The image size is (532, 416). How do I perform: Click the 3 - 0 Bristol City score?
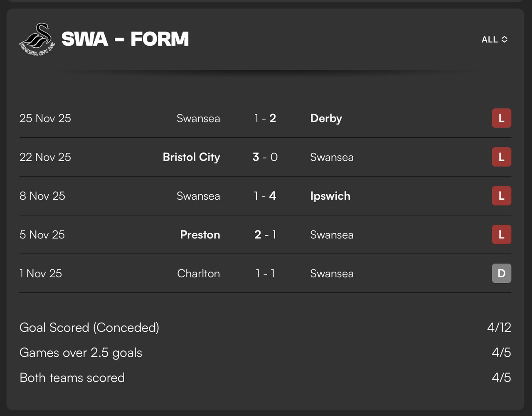265,157
